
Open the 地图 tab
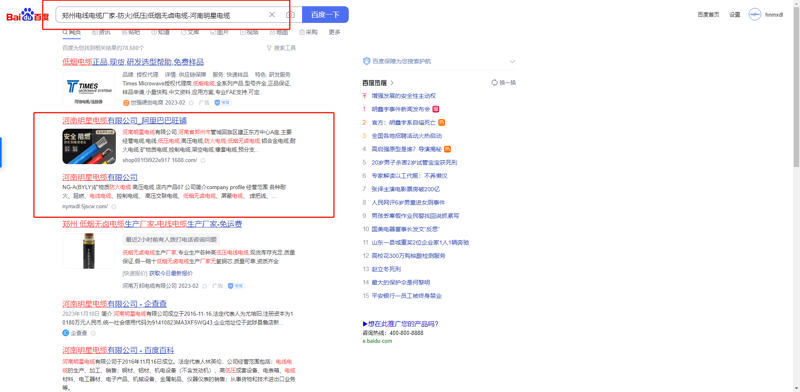(x=279, y=32)
